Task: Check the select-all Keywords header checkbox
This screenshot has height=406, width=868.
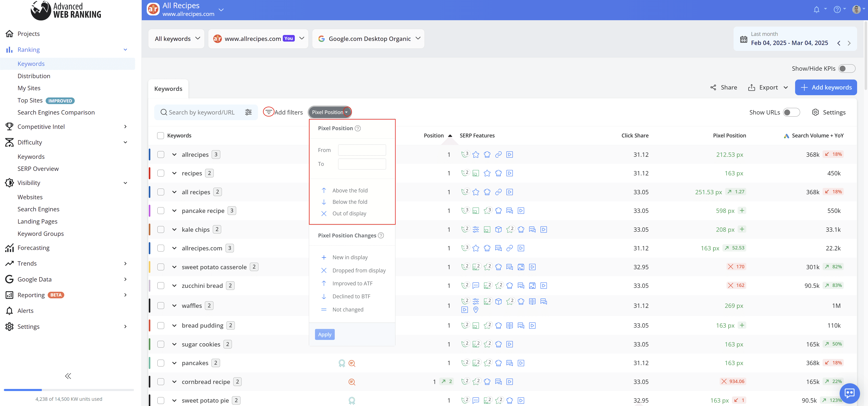Action: click(x=160, y=136)
